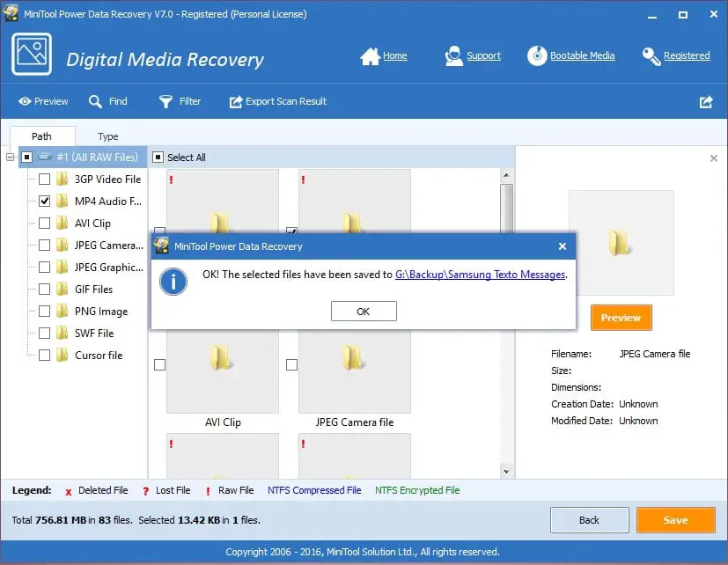Click the Home house icon

(x=370, y=56)
